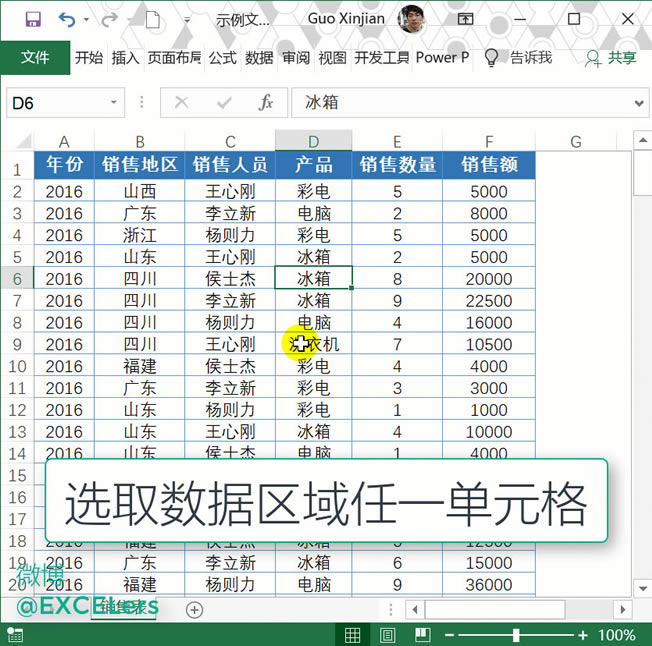This screenshot has width=652, height=646.
Task: Switch to the 审阅 ribbon tab
Action: [x=296, y=57]
